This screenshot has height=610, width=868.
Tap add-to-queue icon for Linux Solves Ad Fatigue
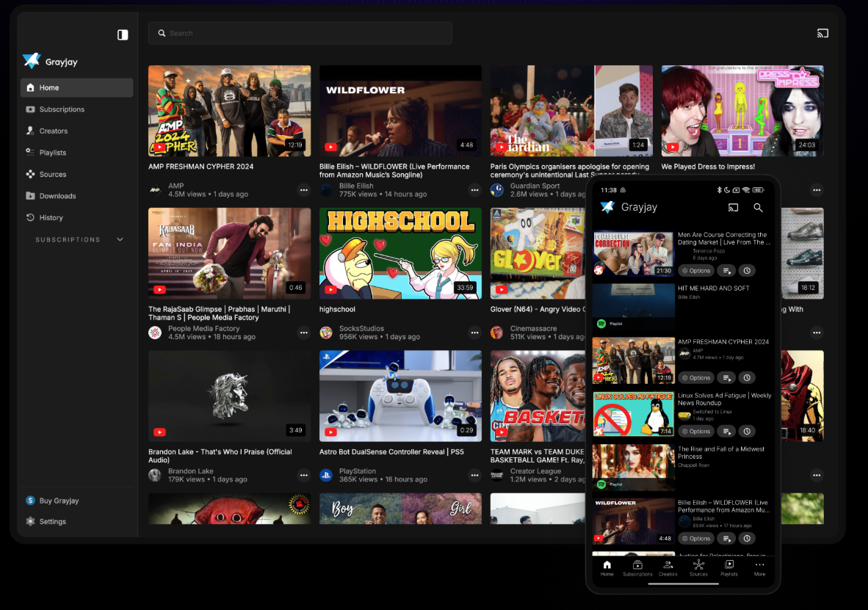726,431
